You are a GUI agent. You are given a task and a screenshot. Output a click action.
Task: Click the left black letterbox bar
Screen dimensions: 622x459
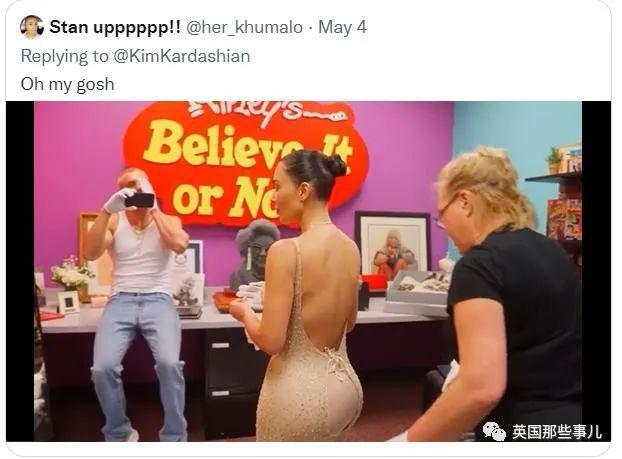click(20, 271)
